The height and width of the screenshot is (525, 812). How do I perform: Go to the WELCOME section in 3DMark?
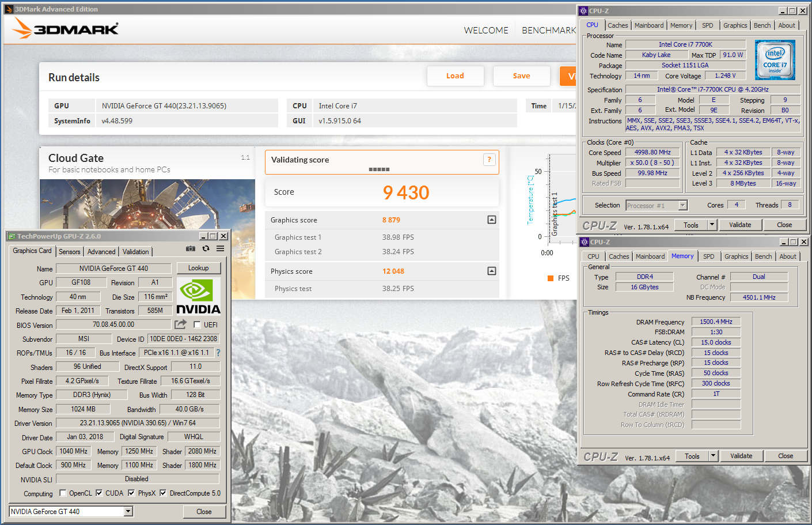[486, 30]
